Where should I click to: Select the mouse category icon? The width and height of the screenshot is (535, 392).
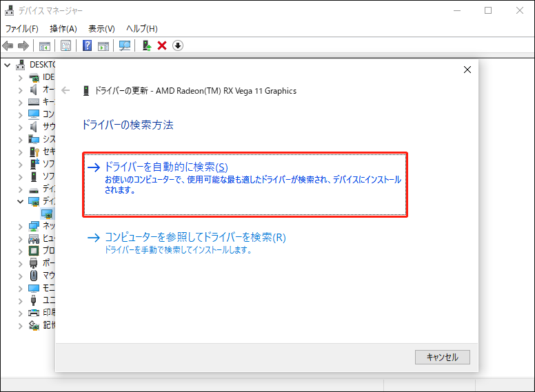pos(34,276)
